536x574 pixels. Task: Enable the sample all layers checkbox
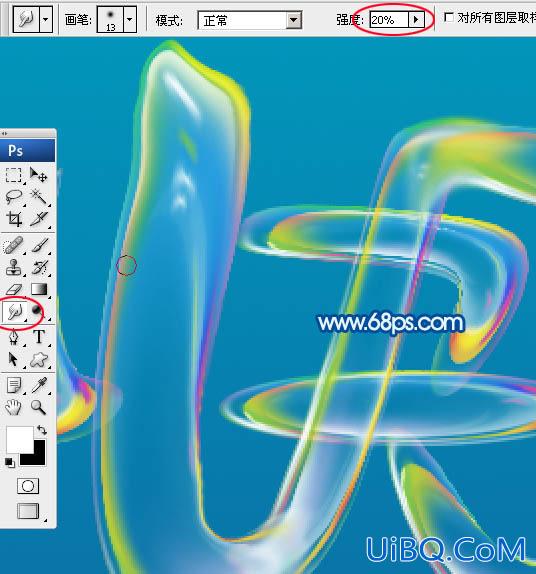pos(448,17)
